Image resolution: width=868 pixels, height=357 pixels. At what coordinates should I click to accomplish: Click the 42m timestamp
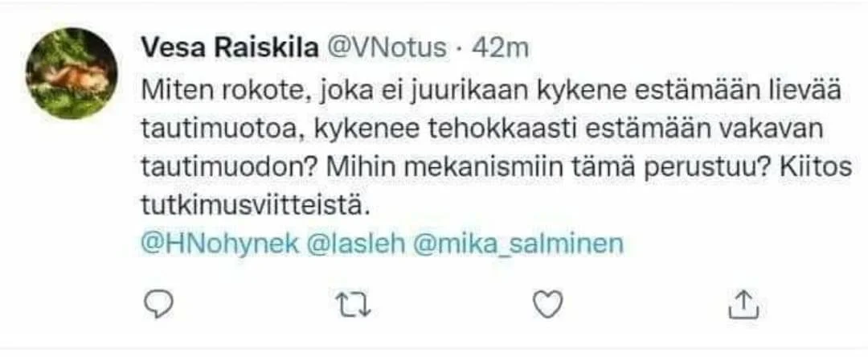499,47
